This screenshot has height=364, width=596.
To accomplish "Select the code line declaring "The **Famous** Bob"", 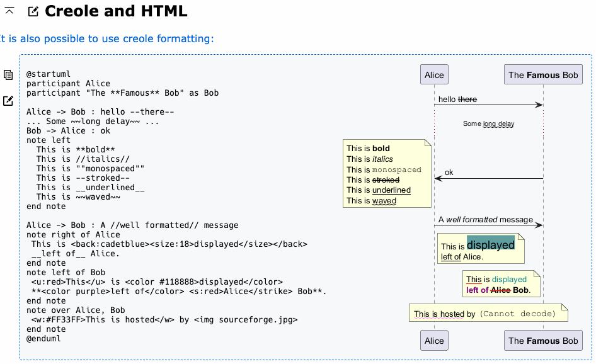I will point(122,93).
